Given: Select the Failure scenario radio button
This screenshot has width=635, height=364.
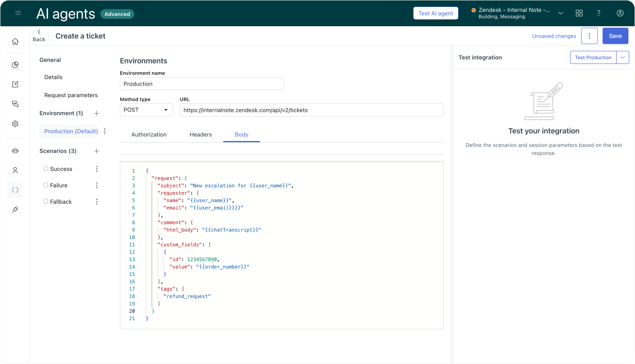Looking at the screenshot, I should [46, 185].
